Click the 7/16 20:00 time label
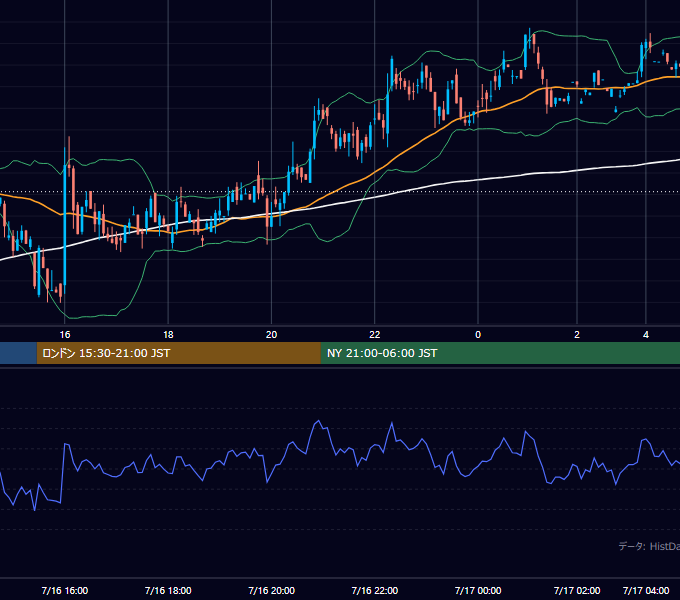 point(271,590)
